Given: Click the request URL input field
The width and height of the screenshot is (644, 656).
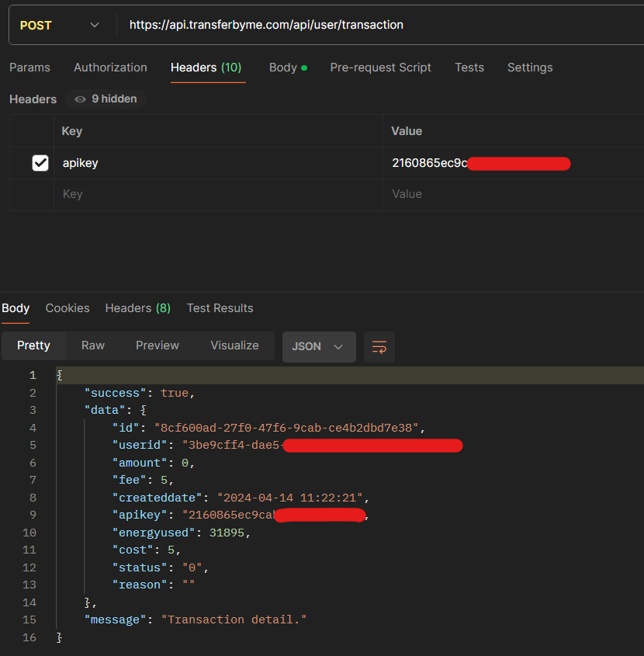Looking at the screenshot, I should (372, 25).
